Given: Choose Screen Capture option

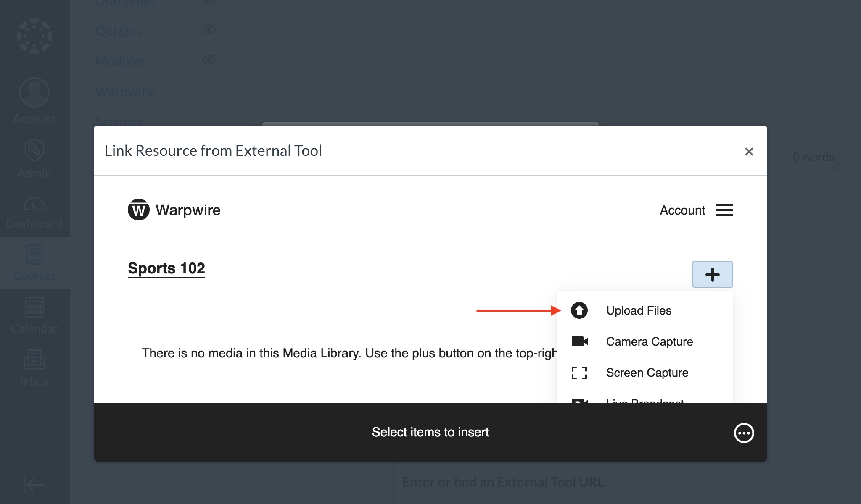Looking at the screenshot, I should pyautogui.click(x=647, y=373).
